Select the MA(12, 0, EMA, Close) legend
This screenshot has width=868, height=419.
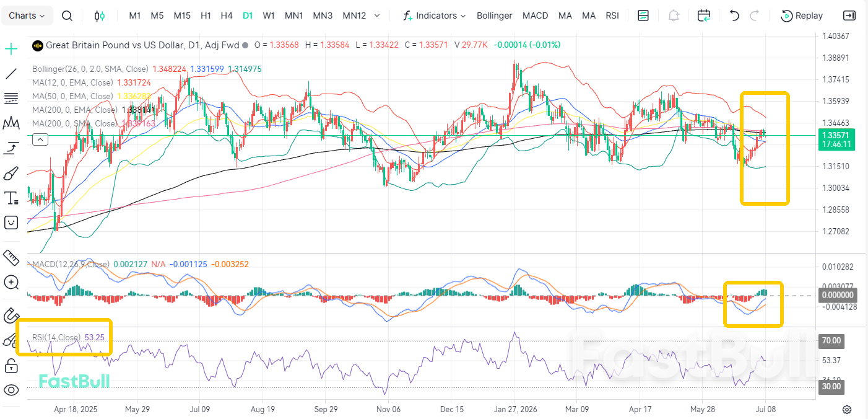pyautogui.click(x=72, y=82)
